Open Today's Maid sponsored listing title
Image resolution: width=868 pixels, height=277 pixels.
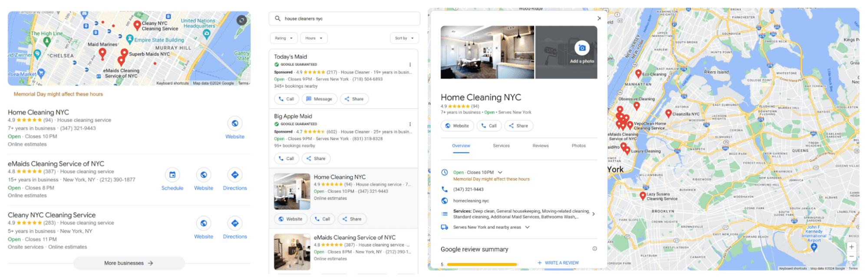[x=290, y=57]
